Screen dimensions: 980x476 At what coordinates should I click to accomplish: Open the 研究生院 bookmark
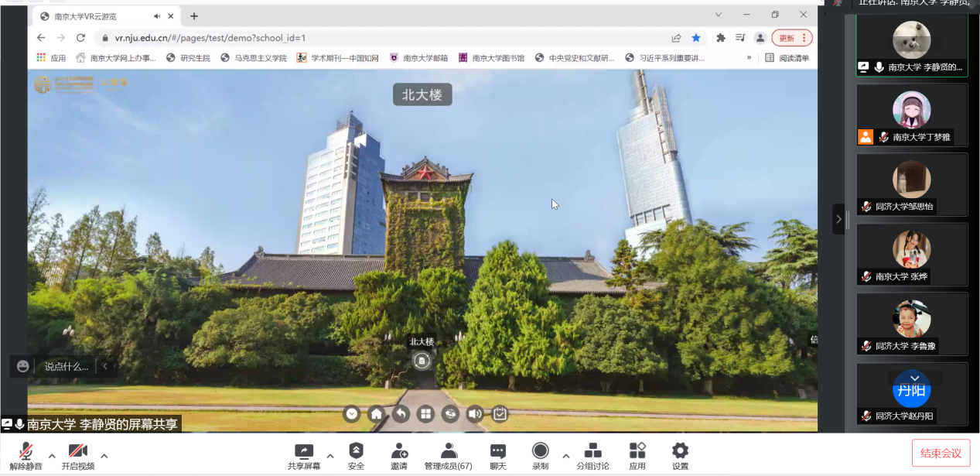coord(188,58)
